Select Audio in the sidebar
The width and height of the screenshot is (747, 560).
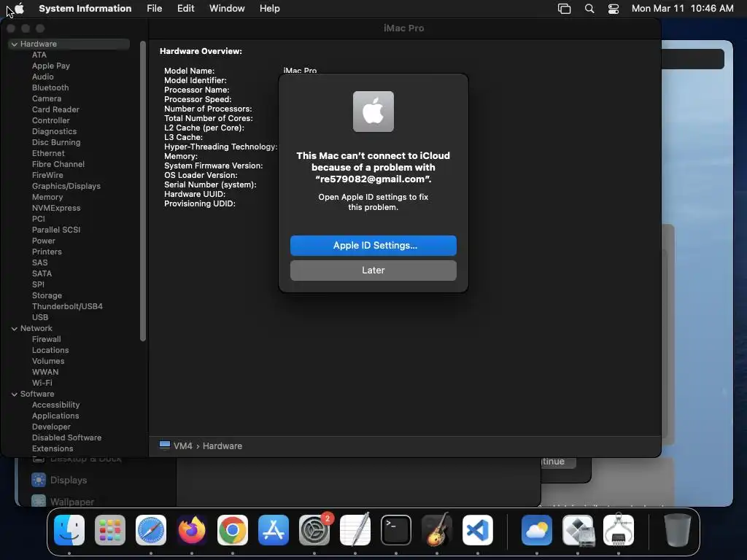point(43,77)
